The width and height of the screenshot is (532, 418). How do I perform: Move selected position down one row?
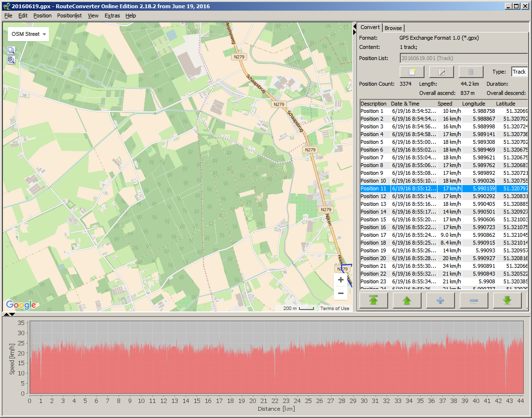[x=507, y=300]
